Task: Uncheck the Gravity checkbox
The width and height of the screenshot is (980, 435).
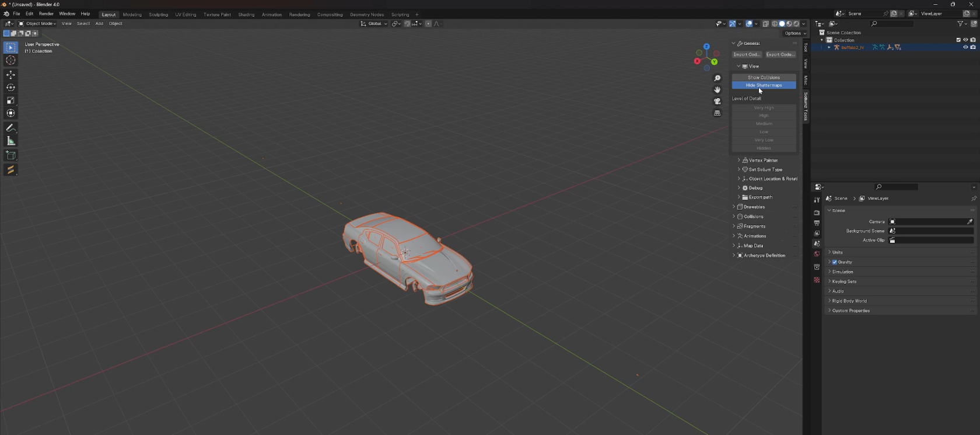Action: 835,262
